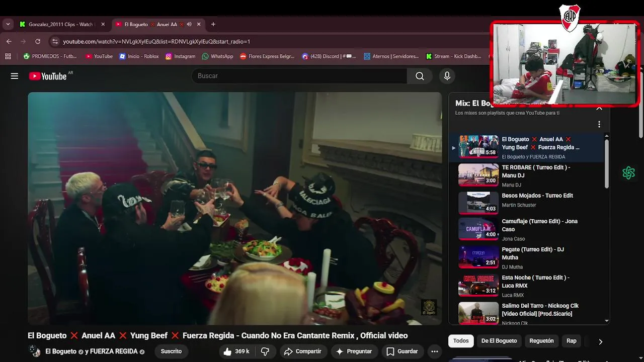Play Besos Mojados Turreo Edit thumbnail

(x=478, y=203)
